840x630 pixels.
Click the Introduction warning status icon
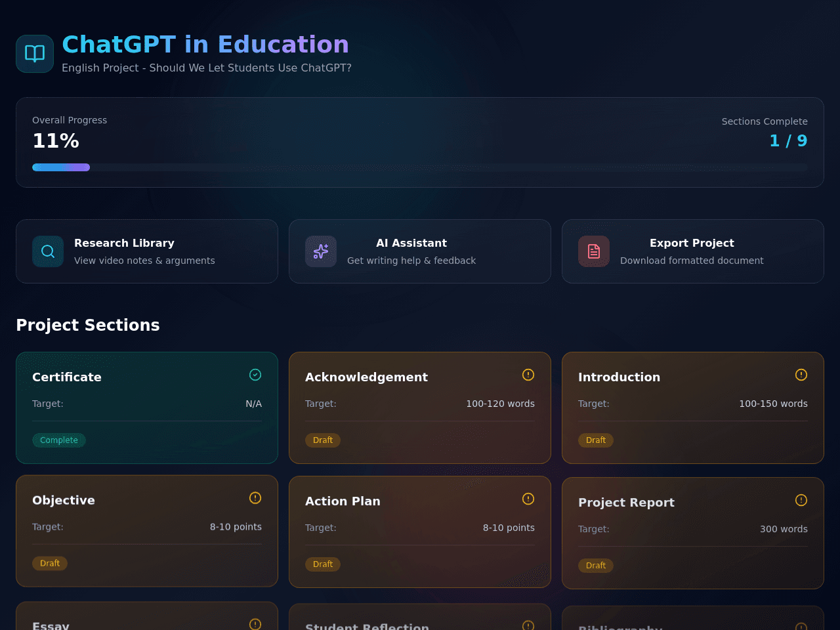click(801, 375)
